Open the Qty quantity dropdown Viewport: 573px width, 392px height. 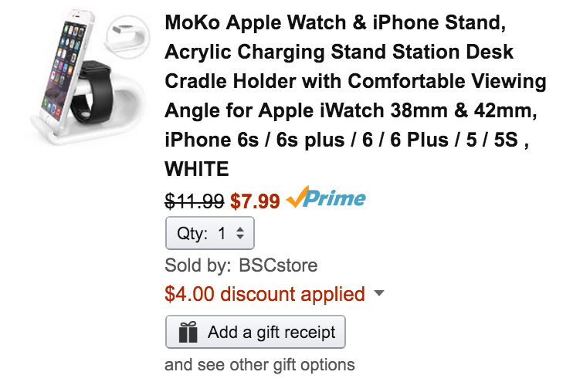coord(209,233)
